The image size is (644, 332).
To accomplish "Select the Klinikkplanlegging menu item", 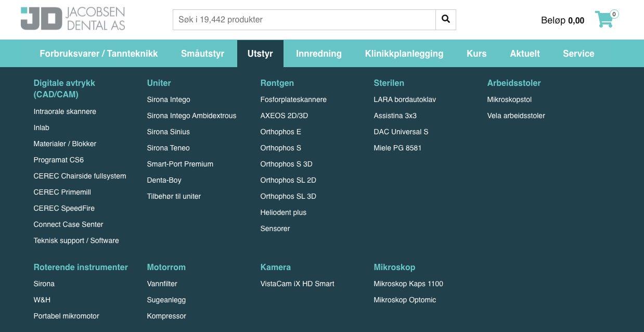I will click(404, 54).
